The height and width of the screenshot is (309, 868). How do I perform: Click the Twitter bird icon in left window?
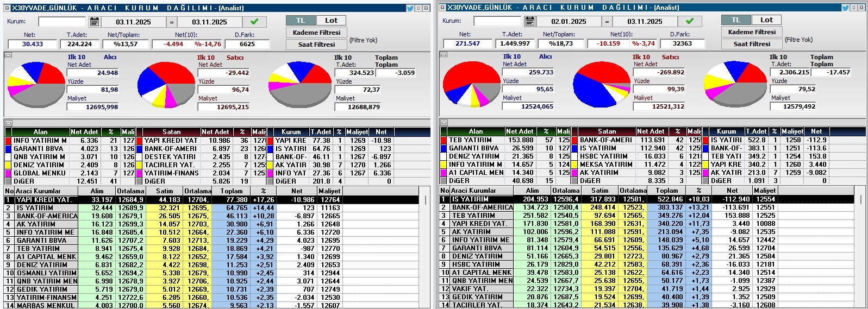(411, 8)
